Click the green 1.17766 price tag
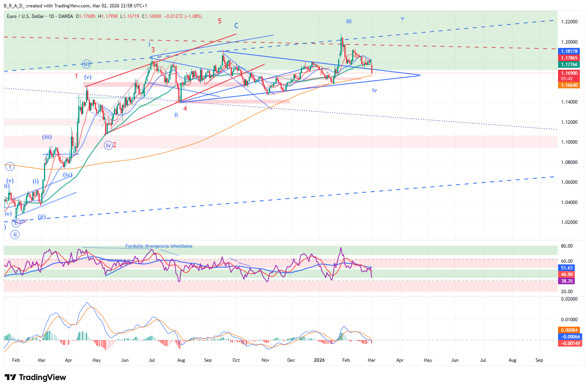588x389 pixels. click(569, 65)
